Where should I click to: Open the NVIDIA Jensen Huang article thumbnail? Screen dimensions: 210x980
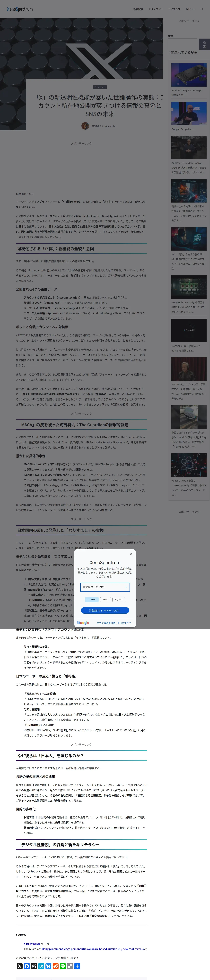click(x=189, y=369)
